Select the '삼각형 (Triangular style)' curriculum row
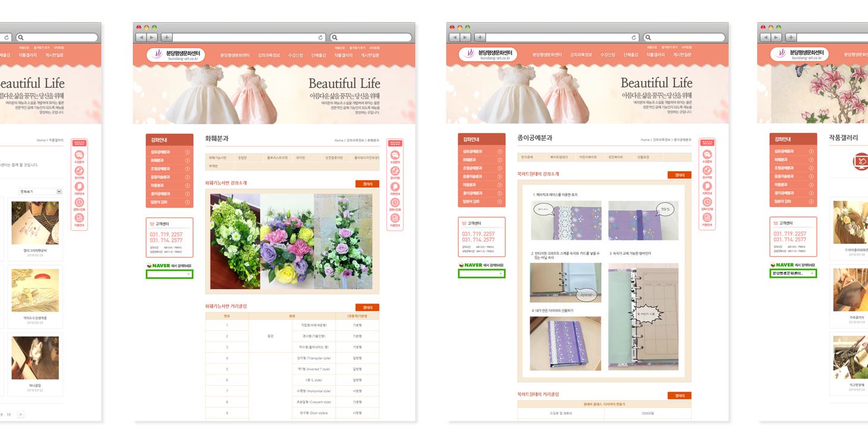Screen dimensions: 868x446 tap(292, 358)
